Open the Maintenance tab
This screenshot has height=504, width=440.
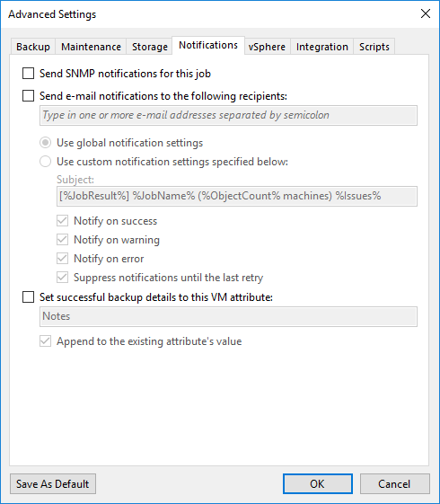point(91,47)
